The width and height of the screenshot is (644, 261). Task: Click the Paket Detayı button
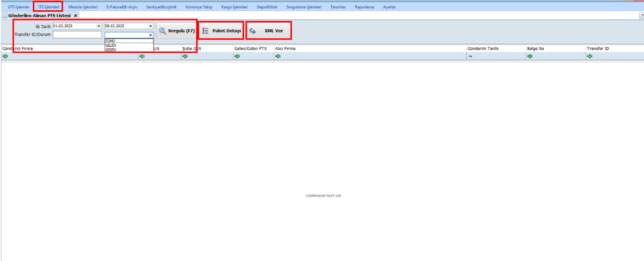point(222,31)
